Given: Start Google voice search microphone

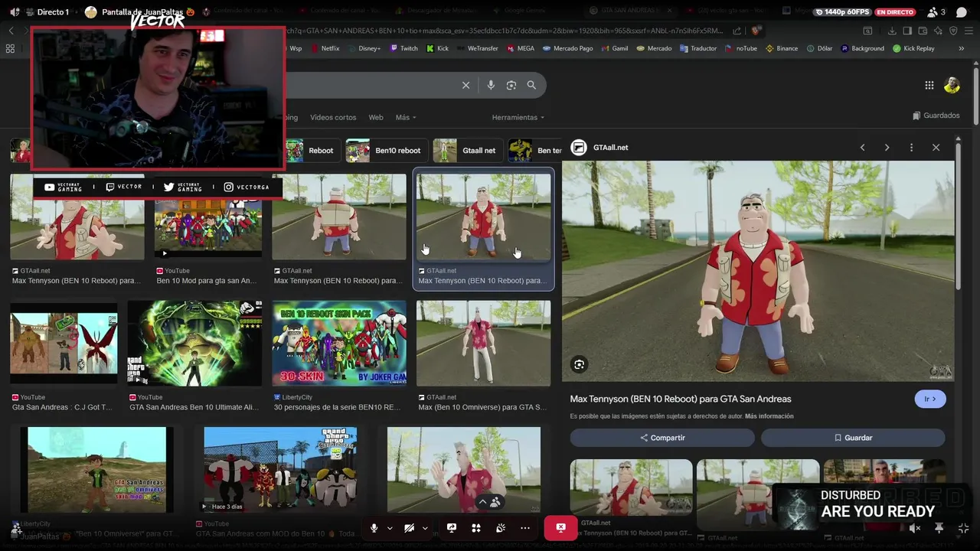Looking at the screenshot, I should pos(491,85).
